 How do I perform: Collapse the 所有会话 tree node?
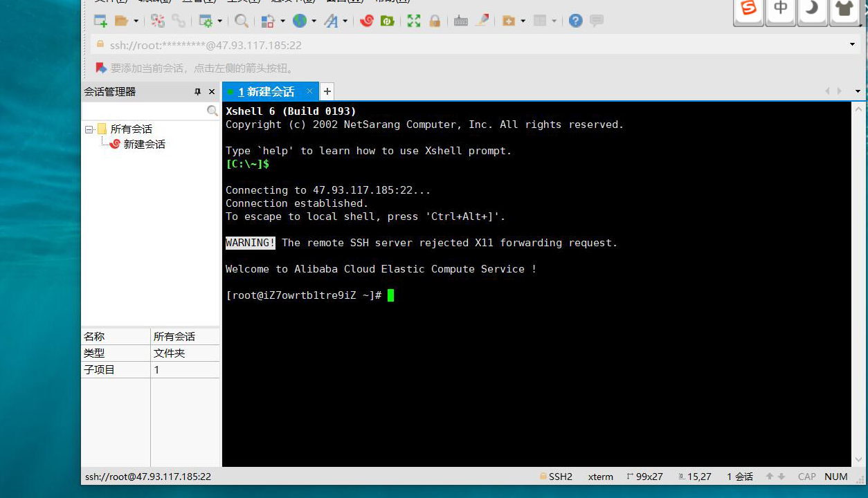[89, 129]
